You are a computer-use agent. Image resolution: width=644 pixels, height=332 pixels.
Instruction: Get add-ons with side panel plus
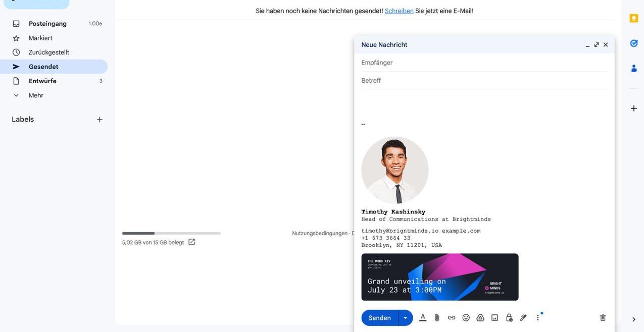click(634, 108)
